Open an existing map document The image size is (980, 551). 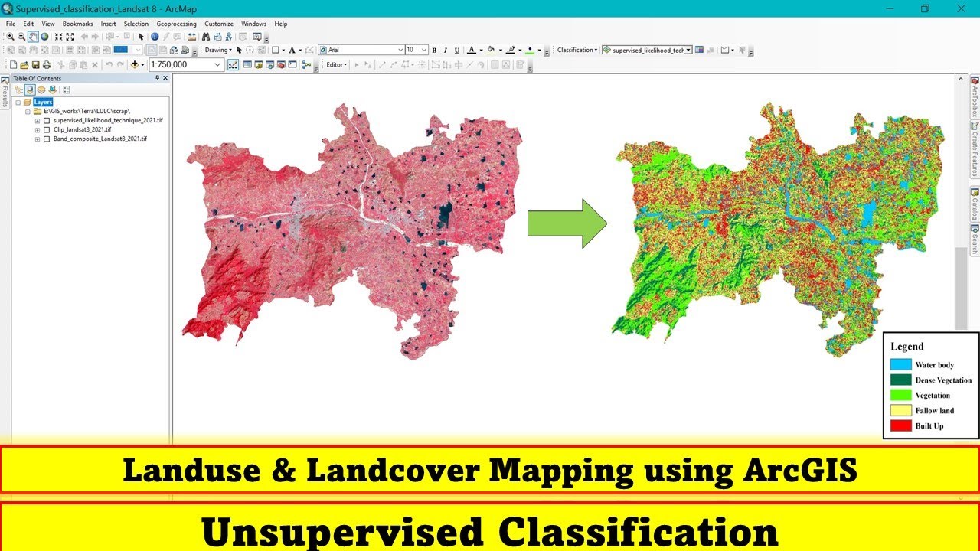[24, 65]
